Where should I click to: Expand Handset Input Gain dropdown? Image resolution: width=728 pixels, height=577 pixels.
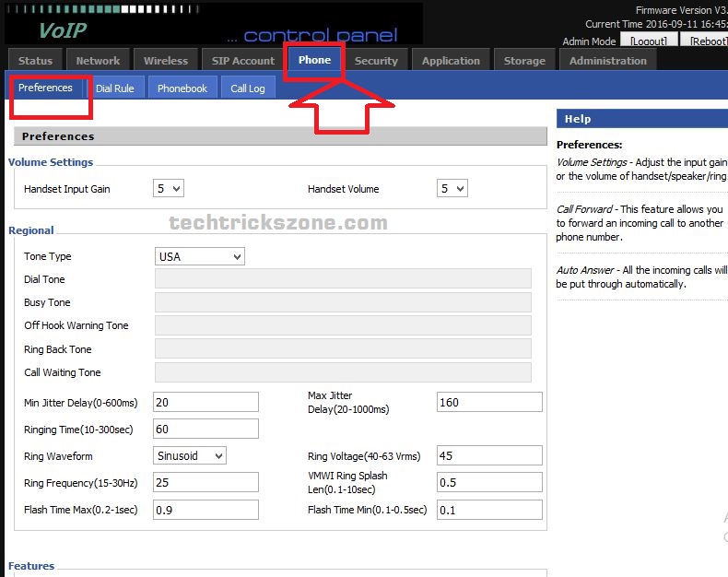click(169, 188)
